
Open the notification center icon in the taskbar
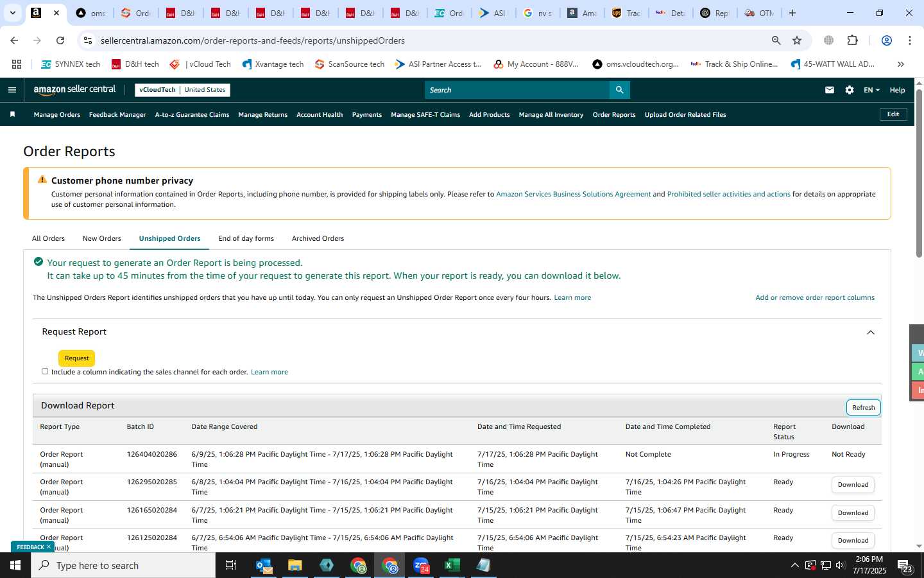905,566
